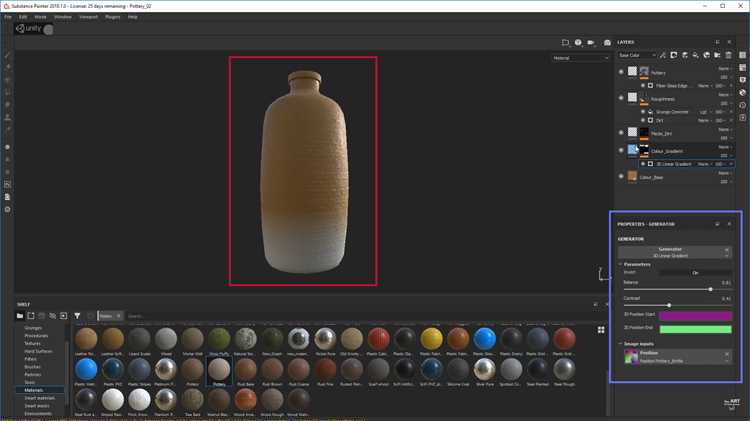Hide the Pottery layer
The height and width of the screenshot is (421, 750).
tap(621, 72)
